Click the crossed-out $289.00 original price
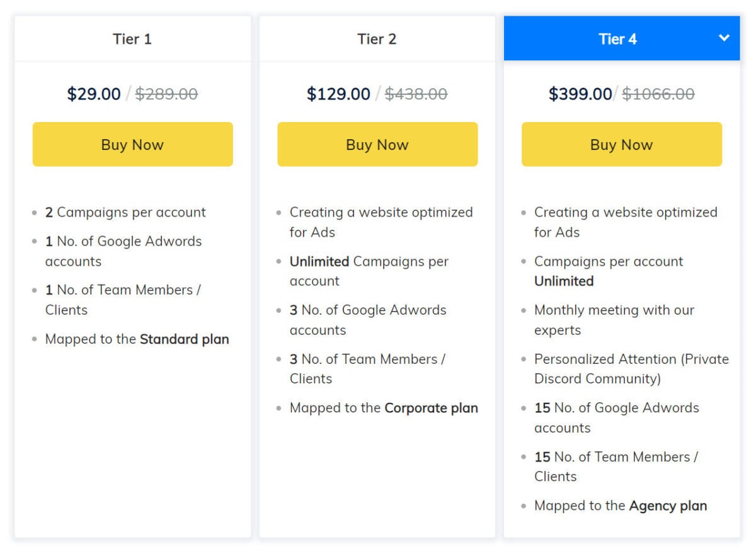Screen dimensions: 756x554 point(167,93)
